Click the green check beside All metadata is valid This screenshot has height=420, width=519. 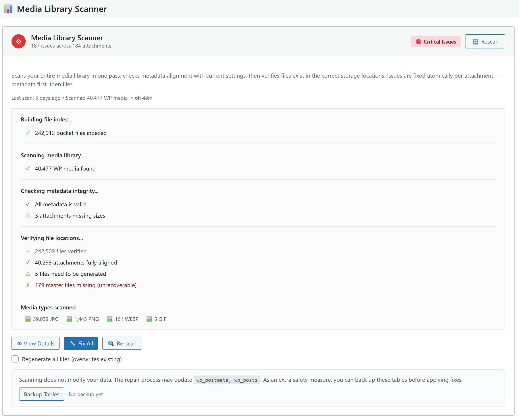point(28,204)
